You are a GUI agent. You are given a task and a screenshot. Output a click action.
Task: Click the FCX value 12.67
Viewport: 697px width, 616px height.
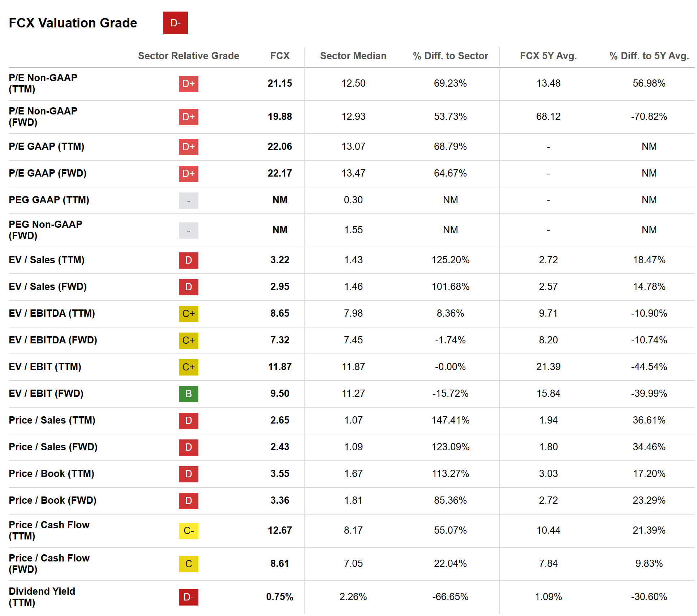(x=280, y=530)
